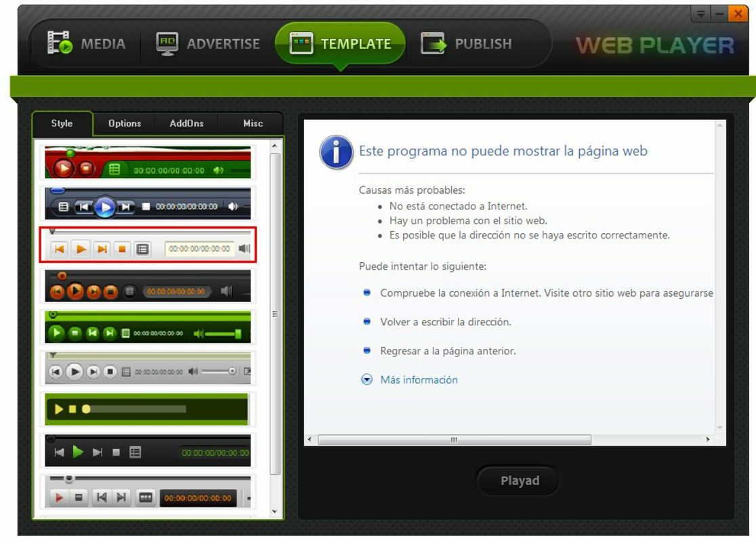
Task: Open the AddOns tab
Action: coord(186,123)
